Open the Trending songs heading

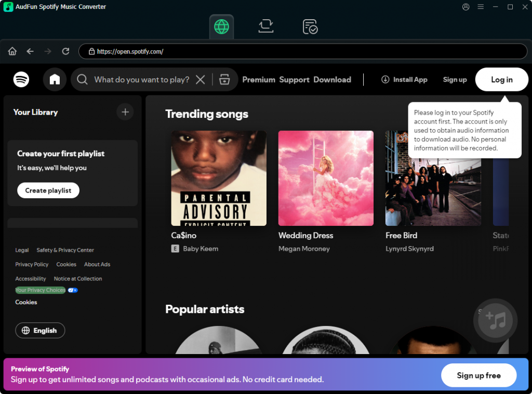click(x=207, y=114)
